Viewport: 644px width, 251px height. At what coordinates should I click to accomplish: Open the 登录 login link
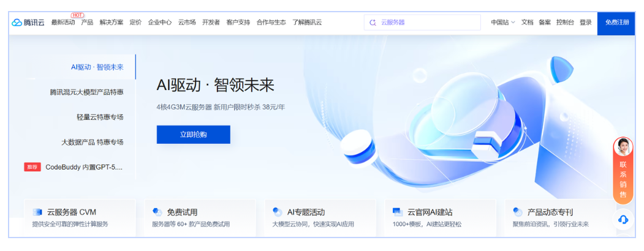(586, 23)
